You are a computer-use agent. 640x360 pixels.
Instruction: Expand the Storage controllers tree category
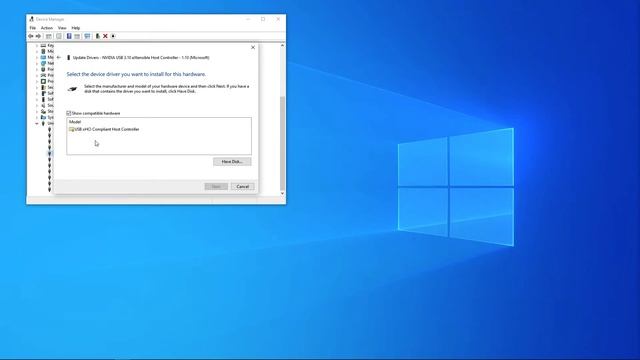[x=37, y=111]
